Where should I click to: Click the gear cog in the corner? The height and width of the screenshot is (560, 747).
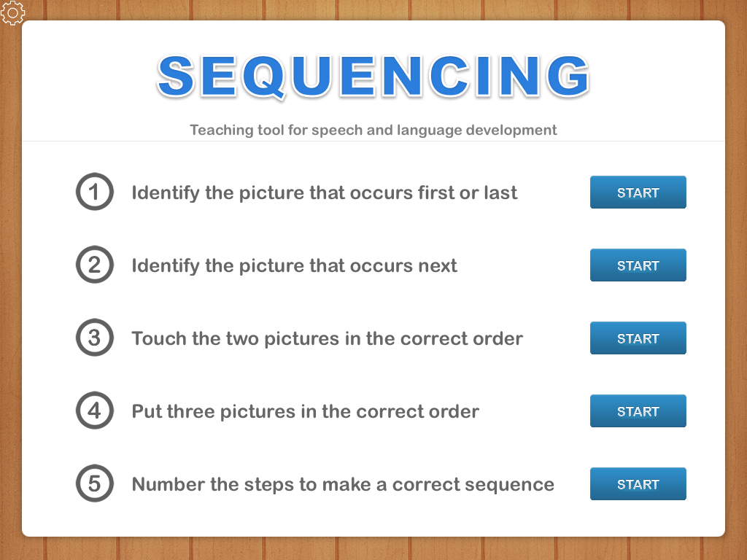pyautogui.click(x=13, y=13)
